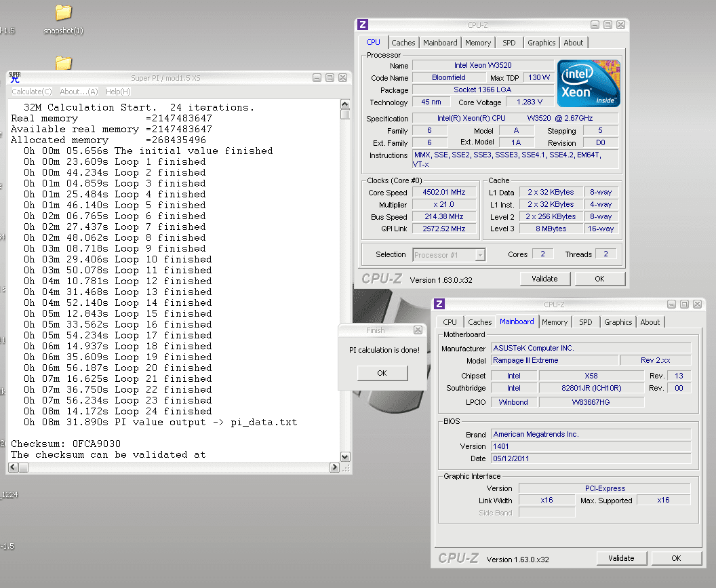Viewport: 716px width, 588px height.
Task: Switch to Mainboard tab in upper CPU-Z window
Action: [440, 43]
